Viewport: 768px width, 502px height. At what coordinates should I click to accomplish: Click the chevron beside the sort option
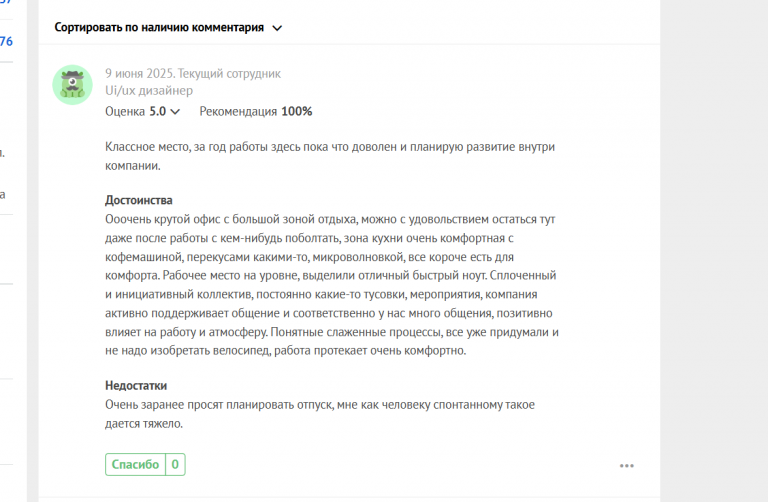(277, 28)
